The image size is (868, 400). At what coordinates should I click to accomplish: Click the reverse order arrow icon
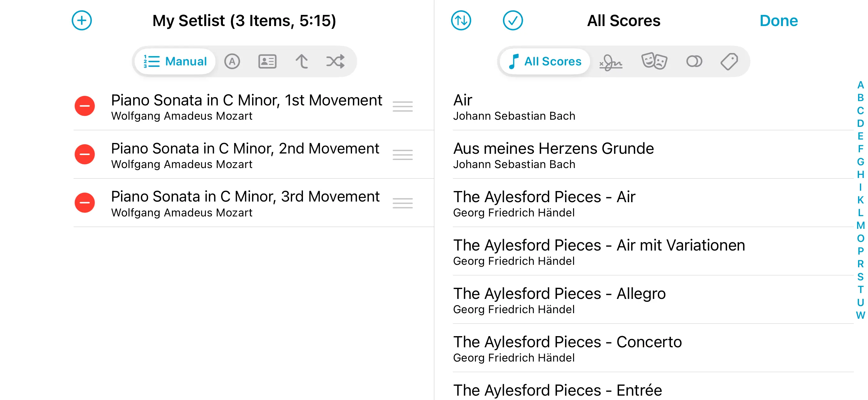[x=301, y=62]
